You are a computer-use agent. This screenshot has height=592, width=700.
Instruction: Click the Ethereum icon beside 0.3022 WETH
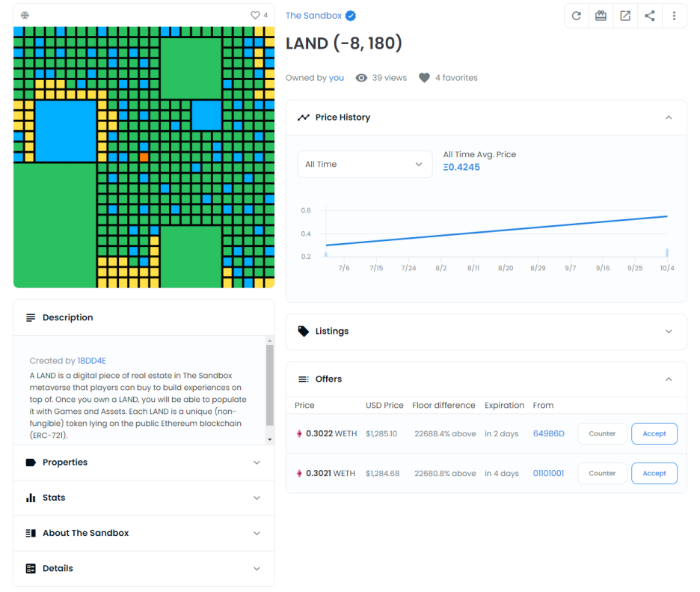[x=299, y=434]
